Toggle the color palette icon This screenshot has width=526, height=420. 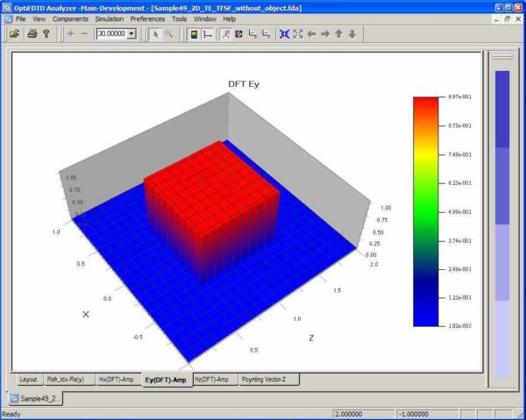pos(193,33)
